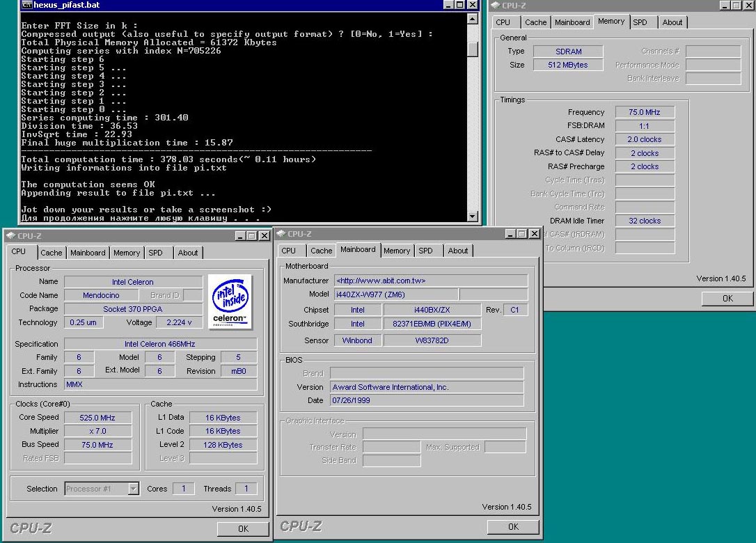Click the 32 clocks DRAM Idle Timer value

645,221
